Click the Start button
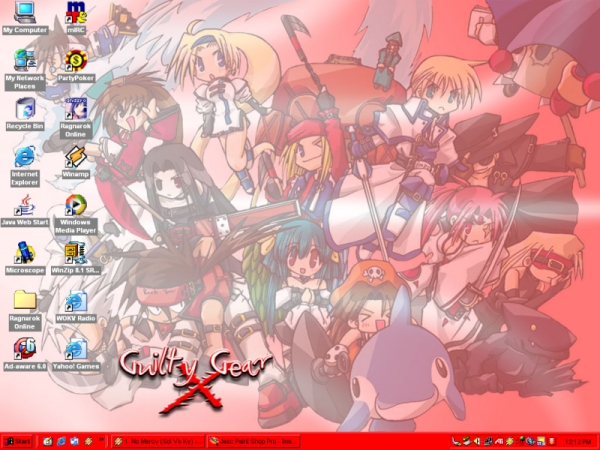The width and height of the screenshot is (600, 450). [x=17, y=441]
